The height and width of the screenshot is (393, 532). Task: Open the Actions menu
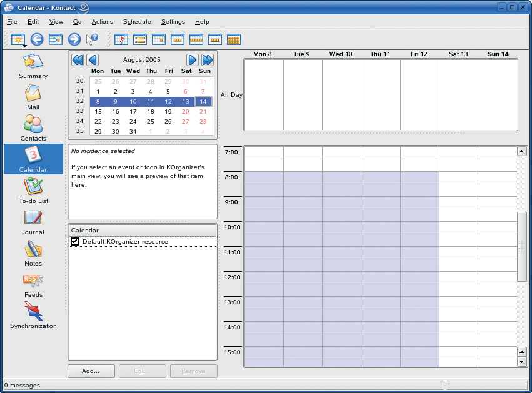[x=102, y=22]
